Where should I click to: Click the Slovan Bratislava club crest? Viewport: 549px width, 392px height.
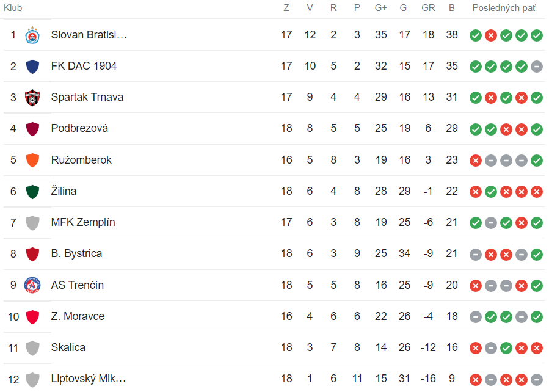tap(32, 35)
